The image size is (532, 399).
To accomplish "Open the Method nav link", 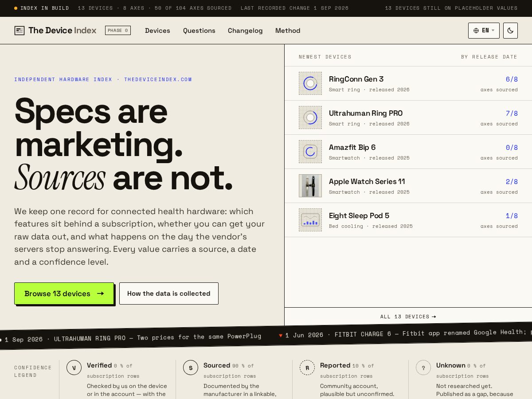I will point(288,31).
